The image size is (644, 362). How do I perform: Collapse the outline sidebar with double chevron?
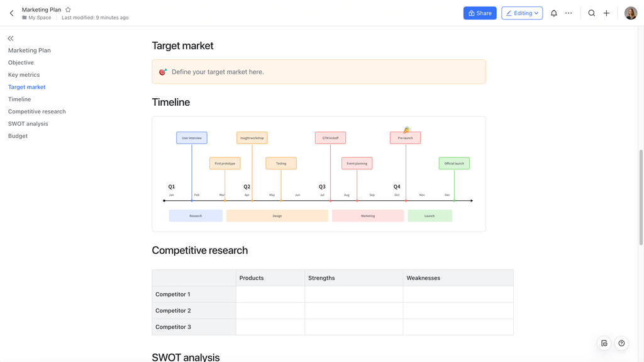point(11,38)
